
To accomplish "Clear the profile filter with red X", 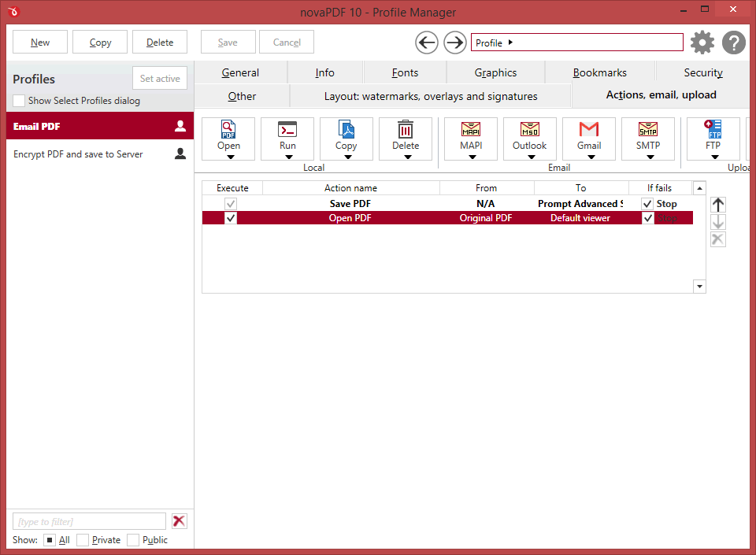I will tap(179, 521).
